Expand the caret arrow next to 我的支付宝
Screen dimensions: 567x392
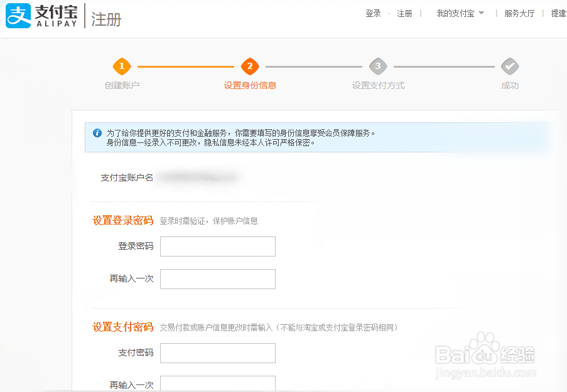point(481,13)
